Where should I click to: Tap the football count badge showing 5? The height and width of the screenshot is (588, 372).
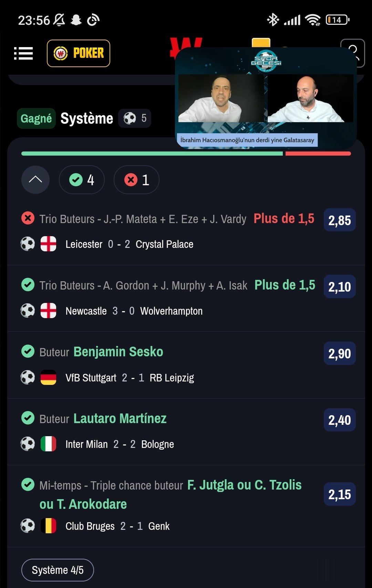tap(135, 118)
